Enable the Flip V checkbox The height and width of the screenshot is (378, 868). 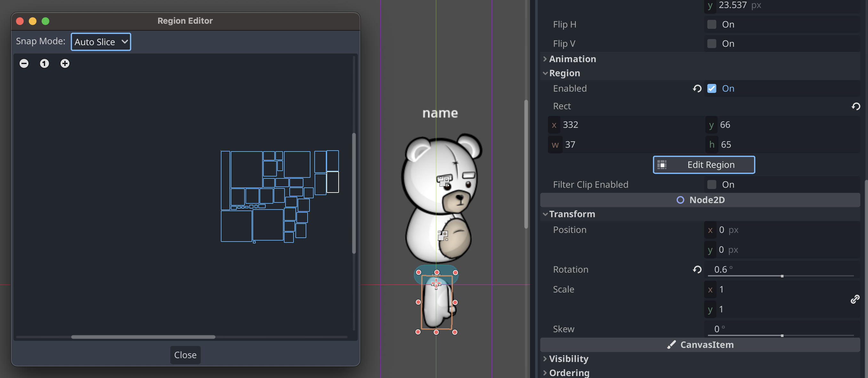click(x=712, y=43)
